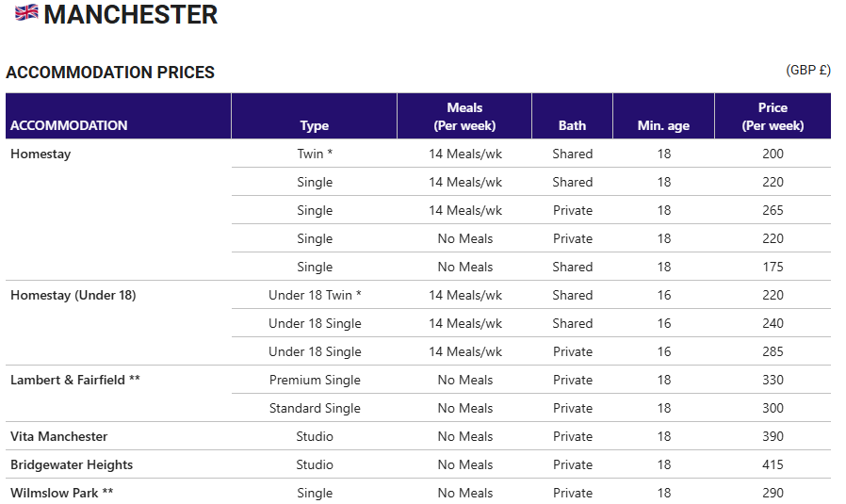Click the Type column header
846x504 pixels.
[314, 125]
